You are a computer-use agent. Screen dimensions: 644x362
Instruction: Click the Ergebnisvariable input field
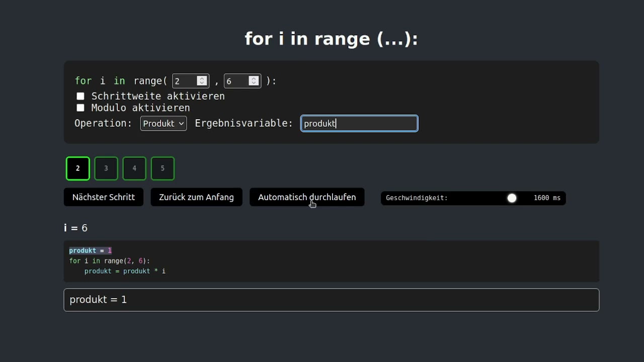(359, 123)
